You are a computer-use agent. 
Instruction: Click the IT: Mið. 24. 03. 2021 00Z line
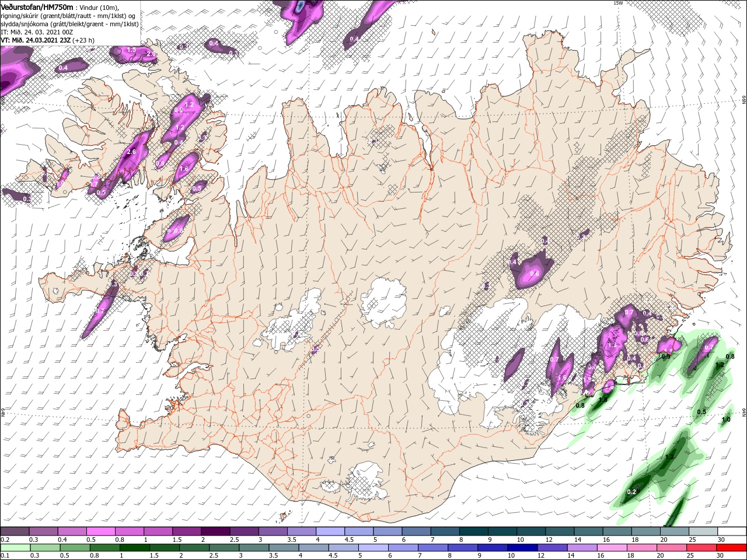(x=37, y=32)
